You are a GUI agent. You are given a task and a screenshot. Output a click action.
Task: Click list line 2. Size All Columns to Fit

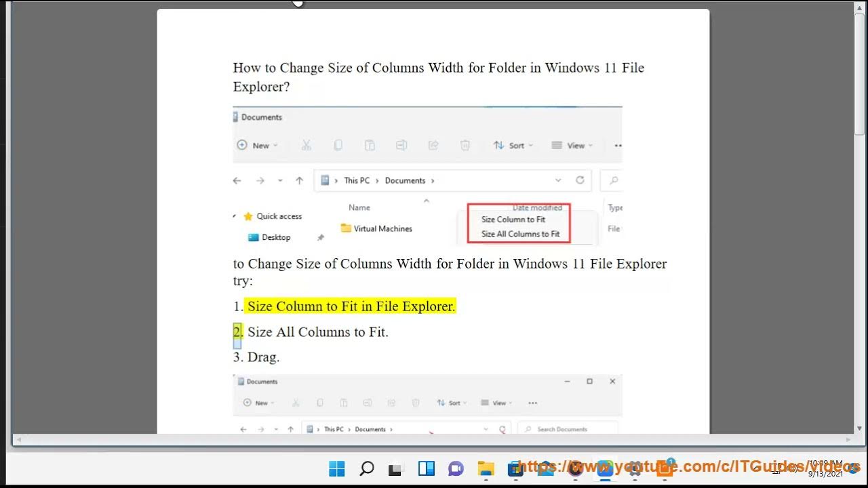(x=311, y=332)
